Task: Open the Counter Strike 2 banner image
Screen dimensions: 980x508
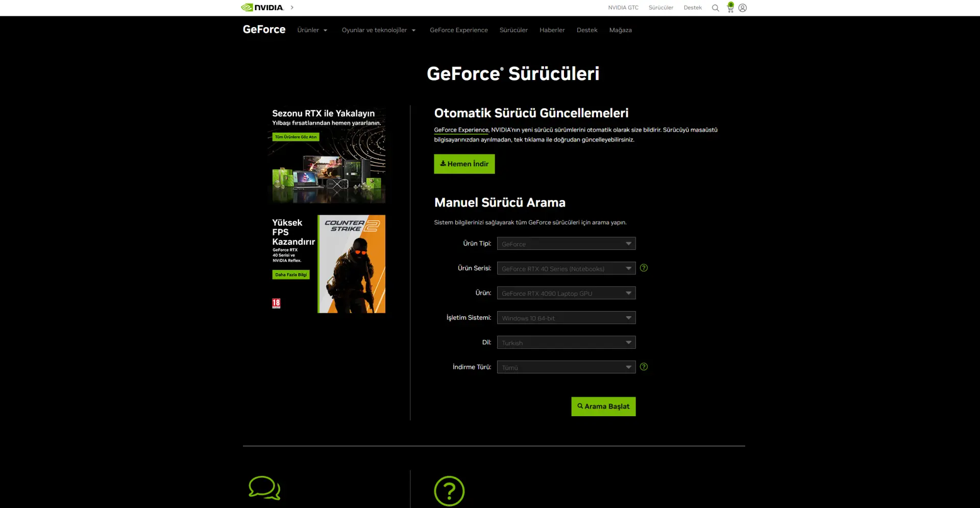Action: point(351,264)
